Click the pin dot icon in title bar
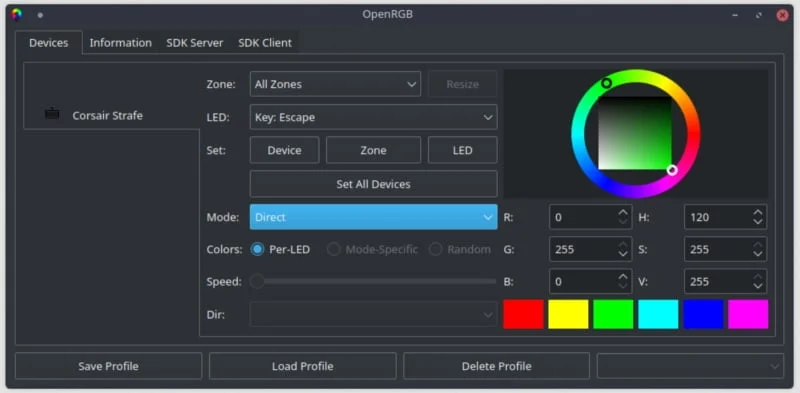Screen dimensions: 800x393 coord(40,15)
